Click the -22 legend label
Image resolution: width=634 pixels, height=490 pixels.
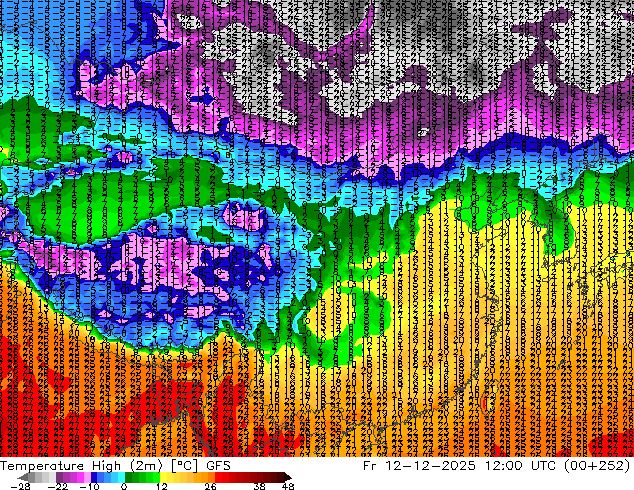58,486
